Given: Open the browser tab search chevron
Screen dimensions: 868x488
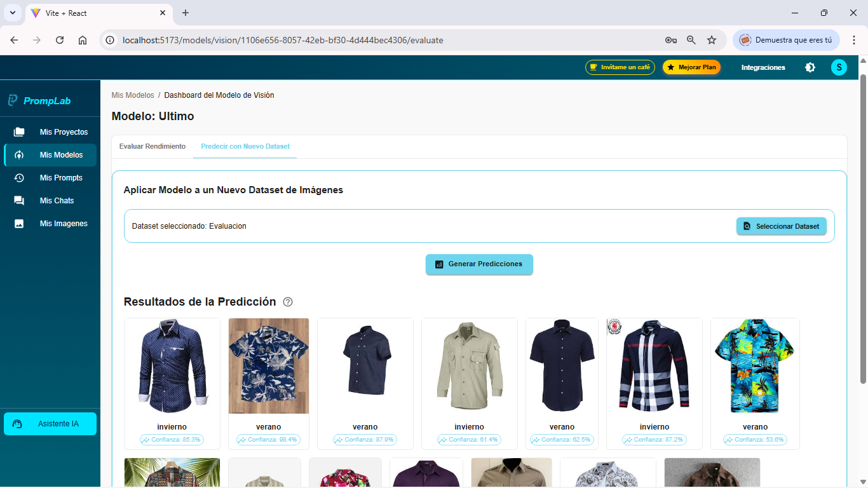Looking at the screenshot, I should tap(12, 13).
